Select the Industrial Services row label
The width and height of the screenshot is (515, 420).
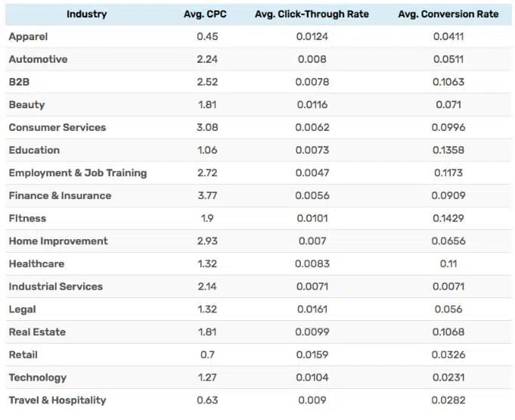click(55, 287)
